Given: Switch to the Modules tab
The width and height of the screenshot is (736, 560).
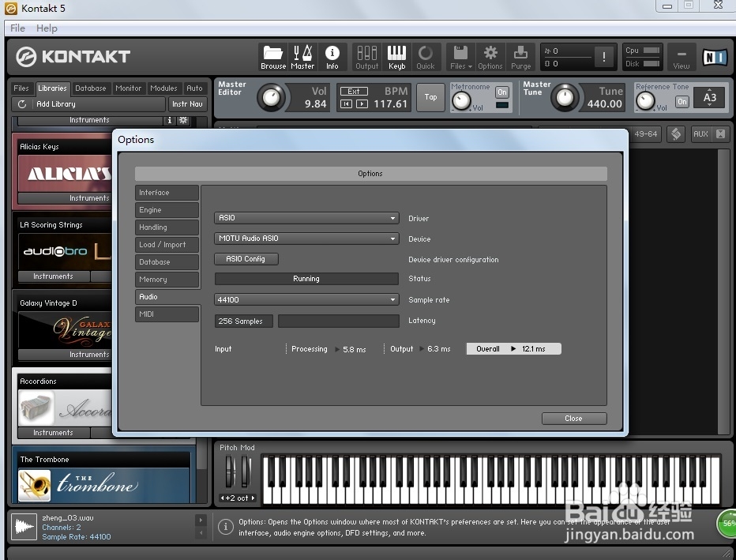Looking at the screenshot, I should [163, 88].
